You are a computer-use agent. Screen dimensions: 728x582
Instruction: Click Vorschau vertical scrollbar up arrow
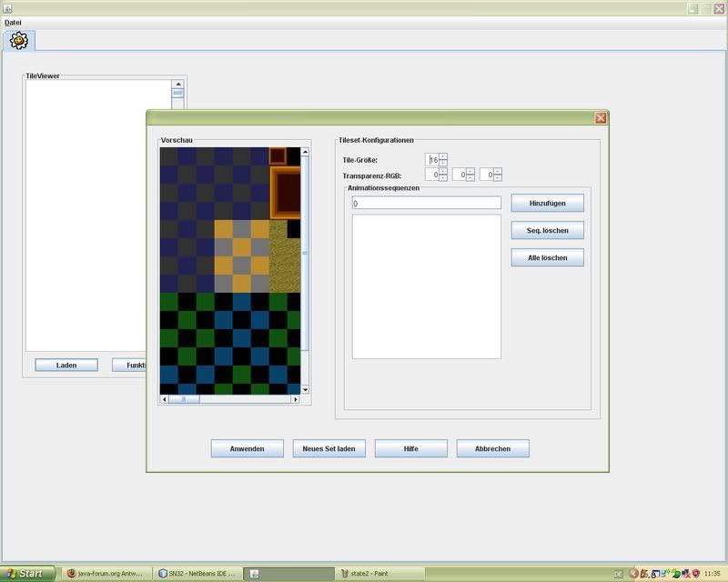point(305,152)
